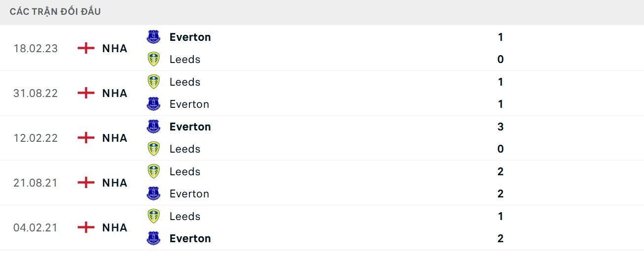Click Everton crest in the 18.02.23 match
Image resolution: width=644 pixels, height=256 pixels.
[x=153, y=37]
